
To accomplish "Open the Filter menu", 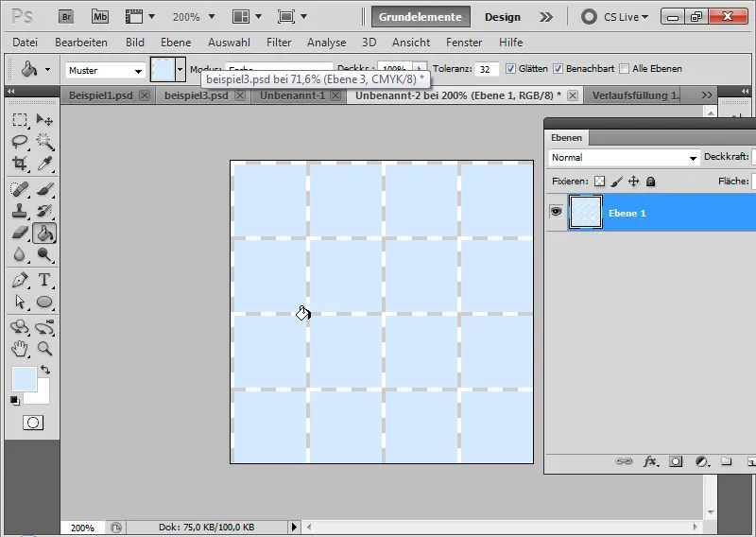I will [x=279, y=43].
